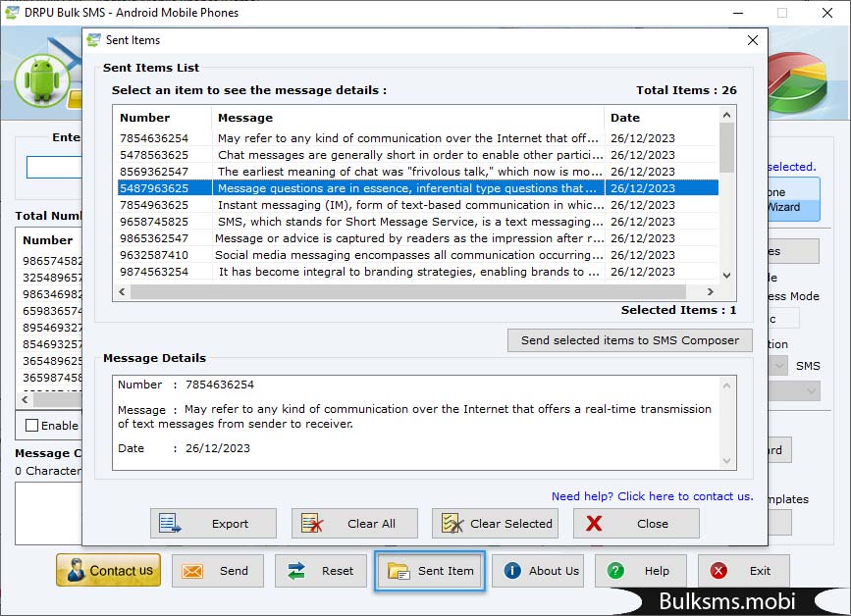Click the Contact us button

click(x=109, y=571)
